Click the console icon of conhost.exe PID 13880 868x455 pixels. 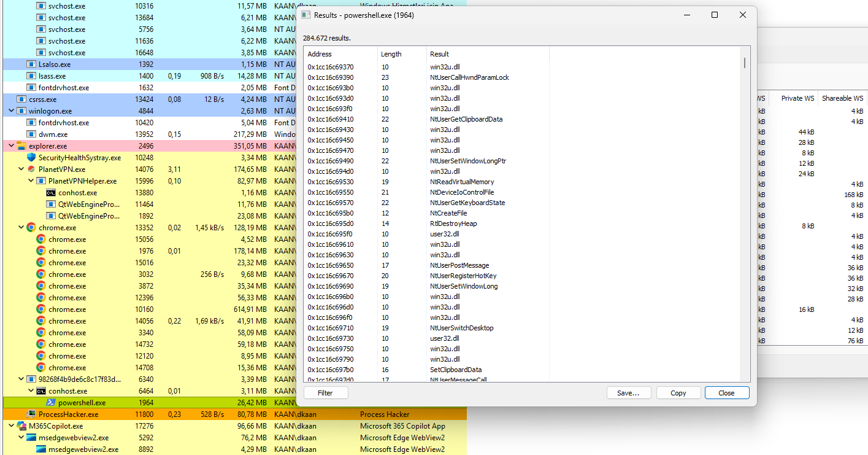pyautogui.click(x=51, y=193)
